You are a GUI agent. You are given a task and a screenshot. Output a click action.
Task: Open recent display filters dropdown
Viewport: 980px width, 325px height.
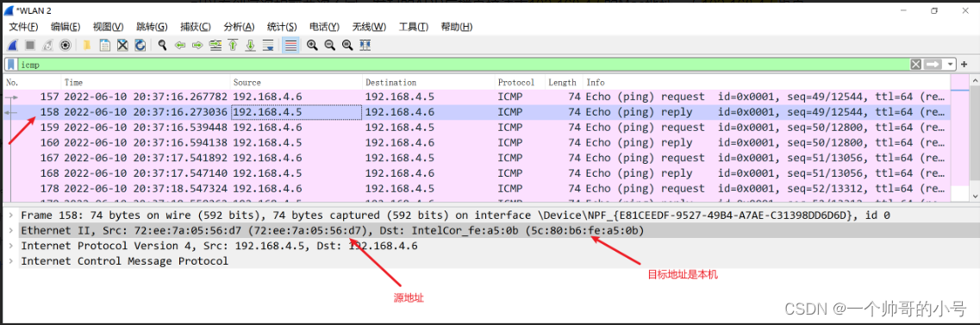[x=950, y=65]
